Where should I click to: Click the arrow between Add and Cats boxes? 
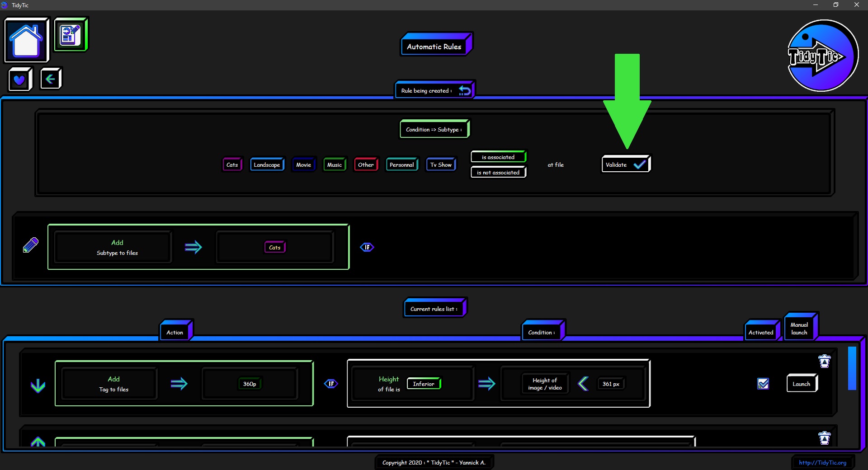(x=193, y=247)
